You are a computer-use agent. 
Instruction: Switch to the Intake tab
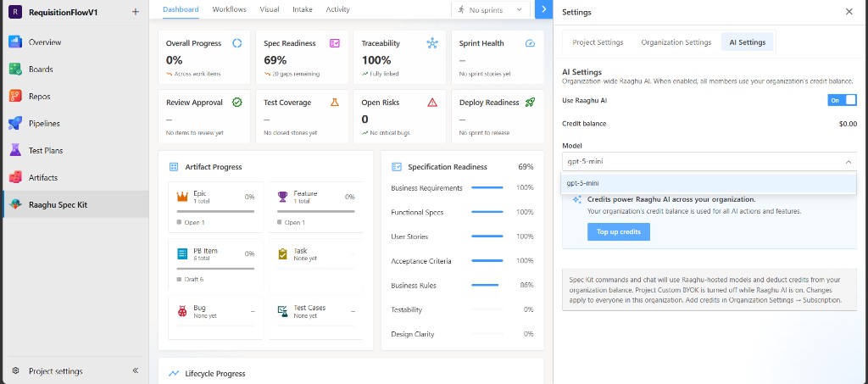tap(303, 9)
